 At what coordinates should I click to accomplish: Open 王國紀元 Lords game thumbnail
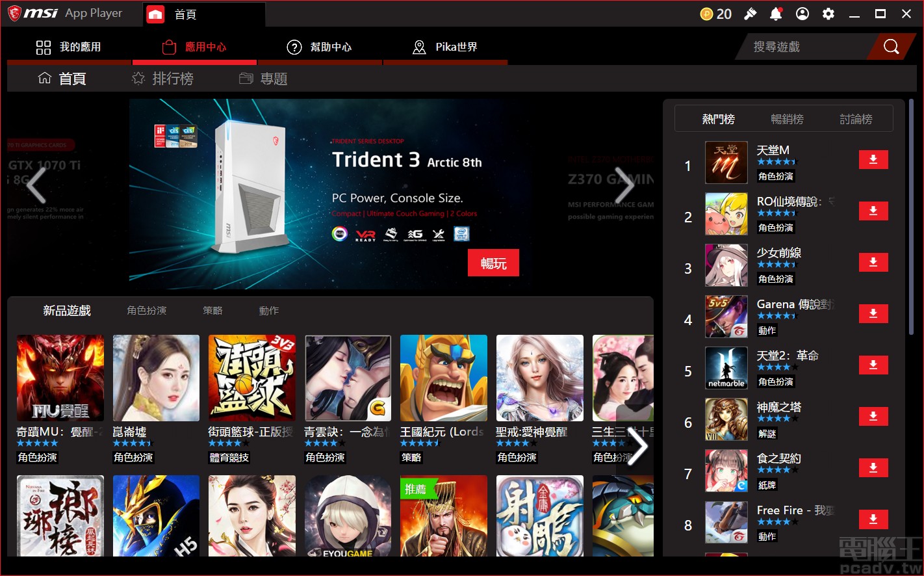point(444,378)
